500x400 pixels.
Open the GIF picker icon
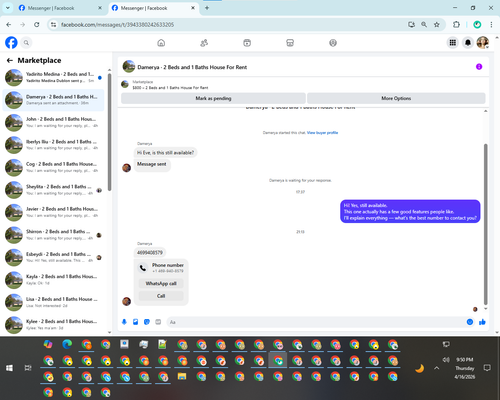(x=158, y=322)
